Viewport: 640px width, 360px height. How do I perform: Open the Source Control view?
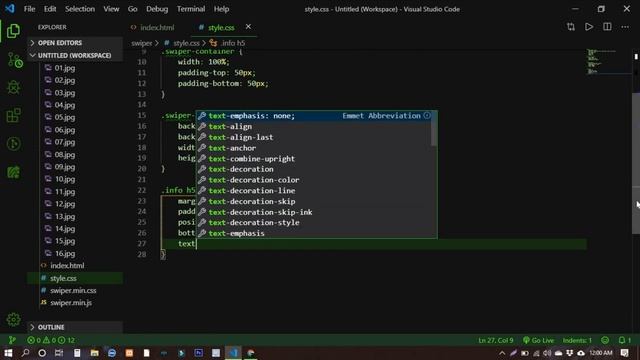15,60
